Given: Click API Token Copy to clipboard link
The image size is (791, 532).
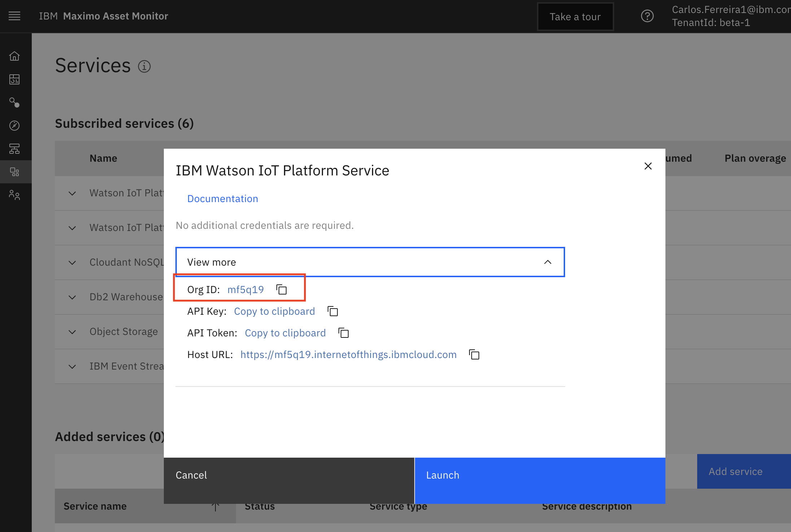Looking at the screenshot, I should (285, 333).
